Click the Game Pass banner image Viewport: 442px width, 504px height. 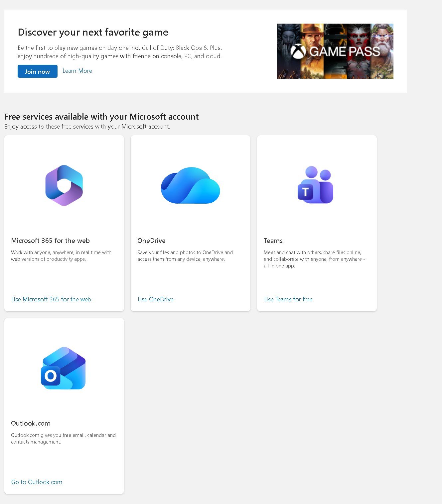pyautogui.click(x=335, y=51)
